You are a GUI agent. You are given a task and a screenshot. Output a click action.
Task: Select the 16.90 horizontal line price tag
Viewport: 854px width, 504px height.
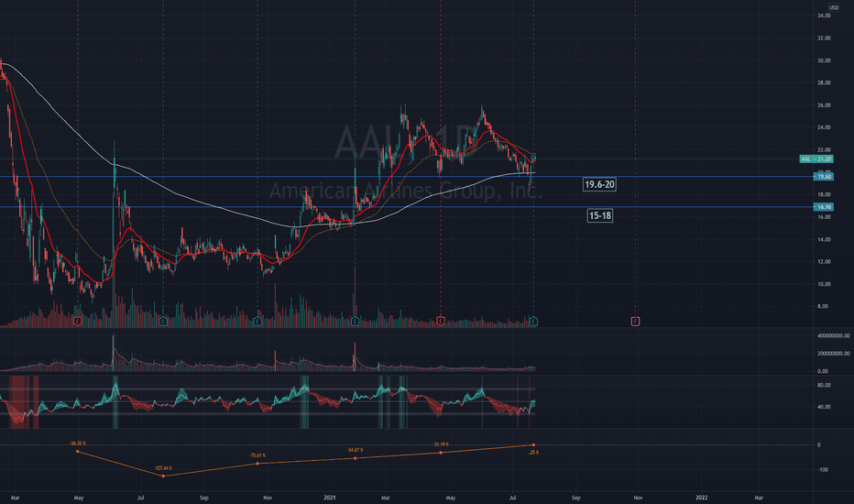coord(824,206)
